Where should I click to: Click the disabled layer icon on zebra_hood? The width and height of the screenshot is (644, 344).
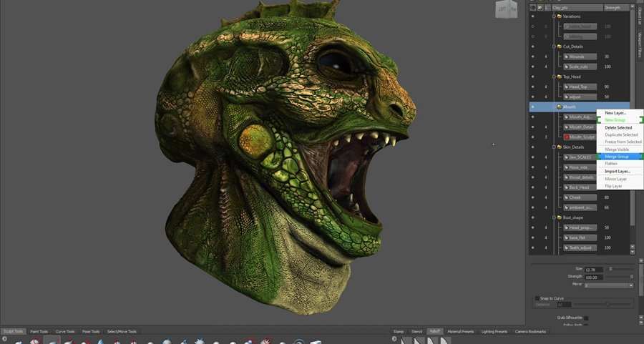[567, 26]
